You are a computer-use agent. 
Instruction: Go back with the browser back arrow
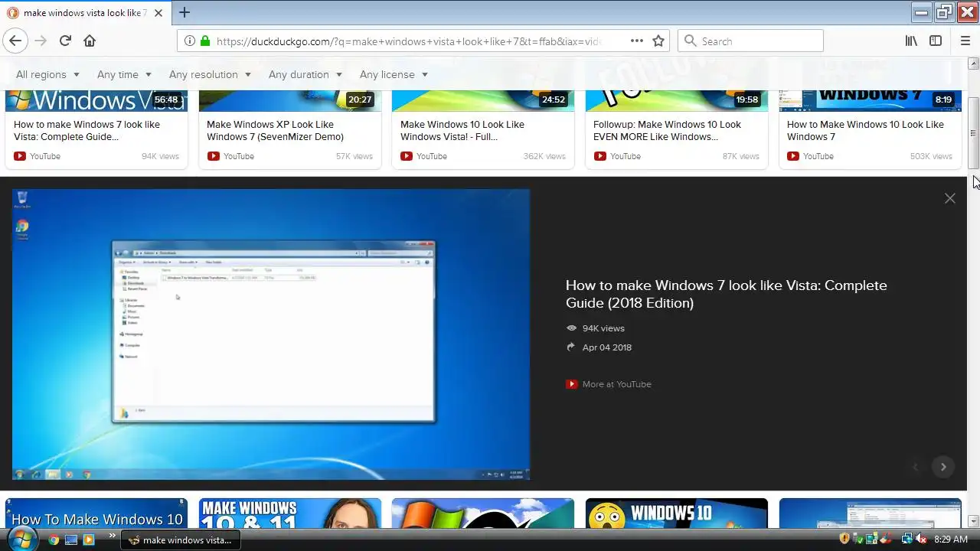(15, 41)
